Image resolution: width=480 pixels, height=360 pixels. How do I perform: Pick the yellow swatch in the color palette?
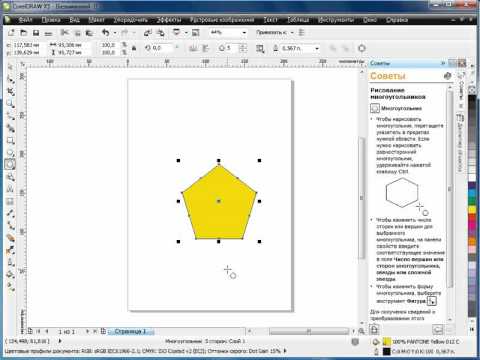(x=472, y=210)
